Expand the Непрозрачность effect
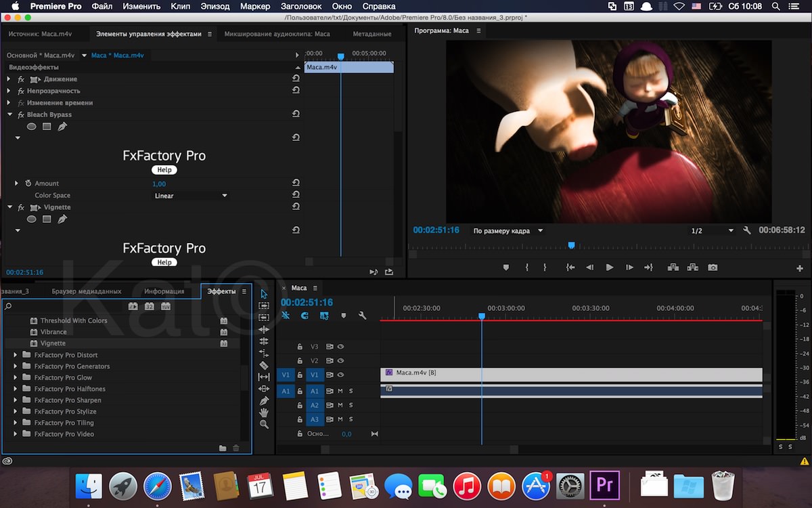The image size is (812, 508). tap(9, 91)
